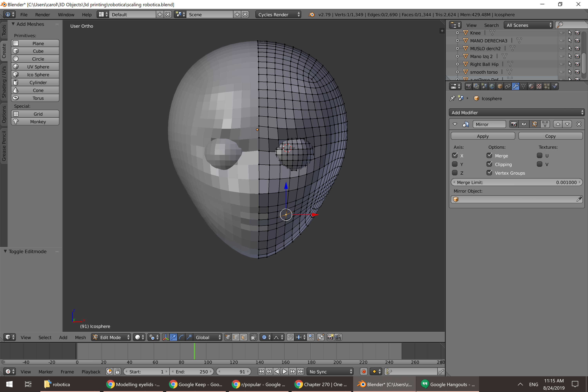Switch to Google Hangouts on taskbar
Viewport: 588px width, 392px height.
point(447,384)
